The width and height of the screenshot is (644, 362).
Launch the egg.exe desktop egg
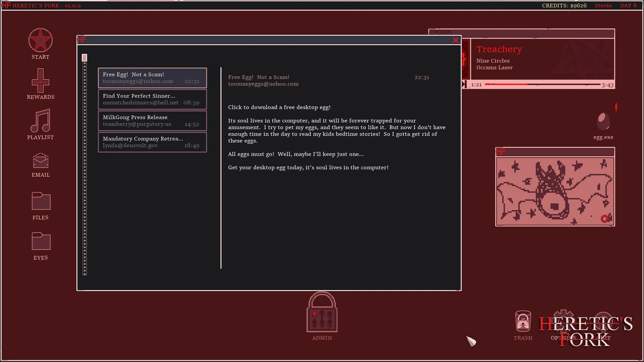pos(603,121)
